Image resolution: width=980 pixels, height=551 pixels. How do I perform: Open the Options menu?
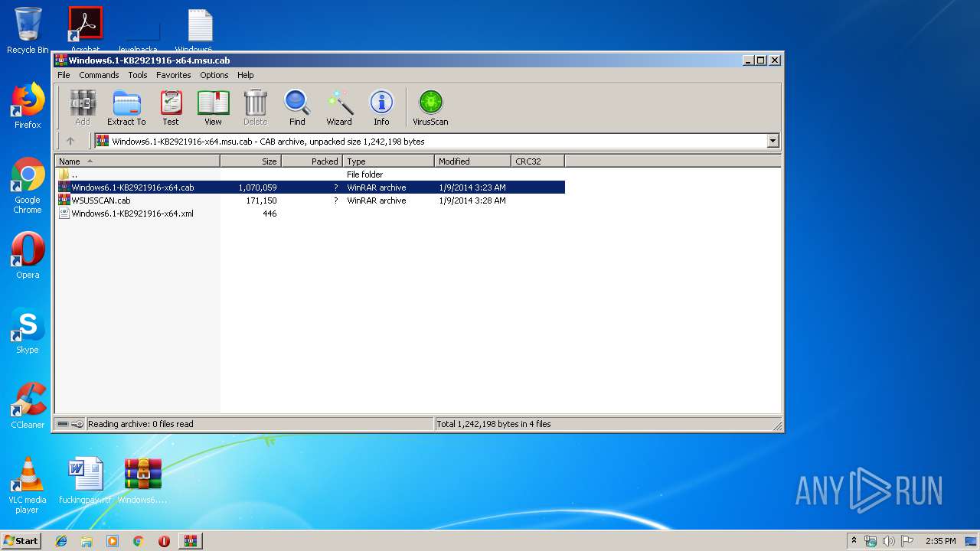pyautogui.click(x=214, y=75)
